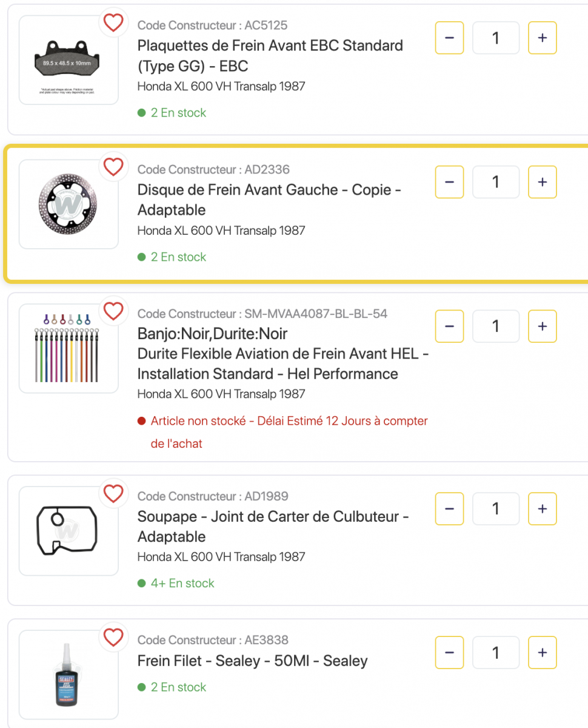Click heart icon on HEL brake hose
Viewport: 588px width, 728px height.
(113, 311)
